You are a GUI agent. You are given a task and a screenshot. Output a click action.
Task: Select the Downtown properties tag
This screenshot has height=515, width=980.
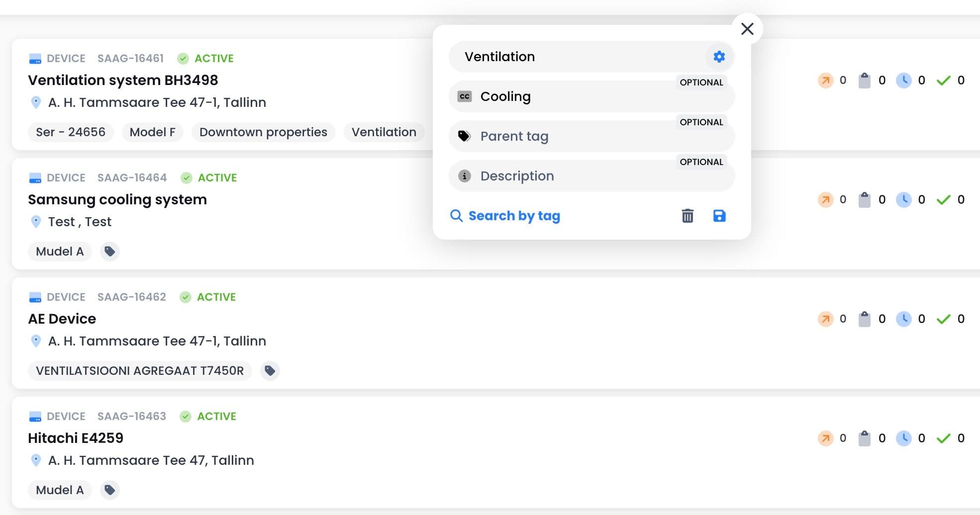(x=263, y=132)
